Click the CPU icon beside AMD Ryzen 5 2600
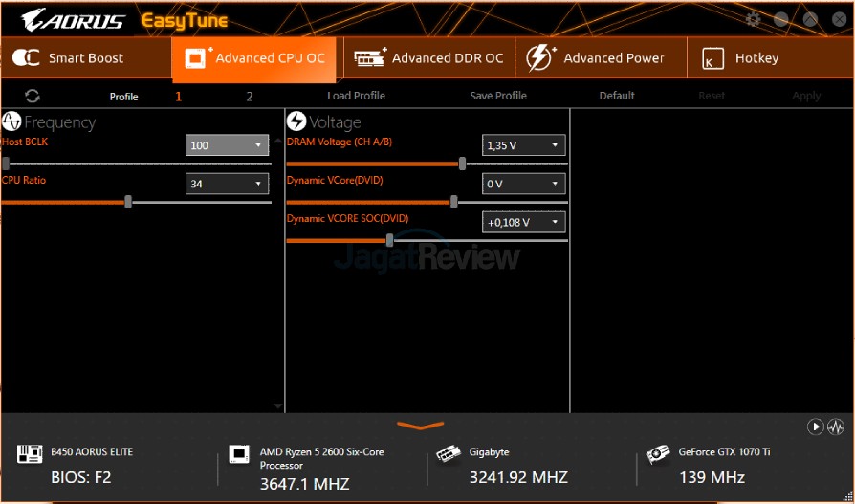 tap(239, 454)
